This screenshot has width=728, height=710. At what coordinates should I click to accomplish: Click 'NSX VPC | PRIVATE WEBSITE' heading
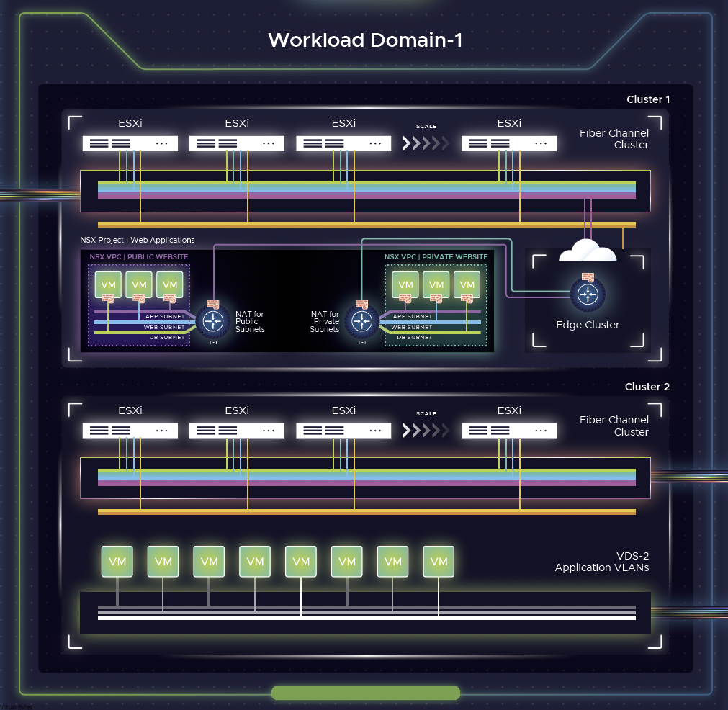pyautogui.click(x=436, y=257)
